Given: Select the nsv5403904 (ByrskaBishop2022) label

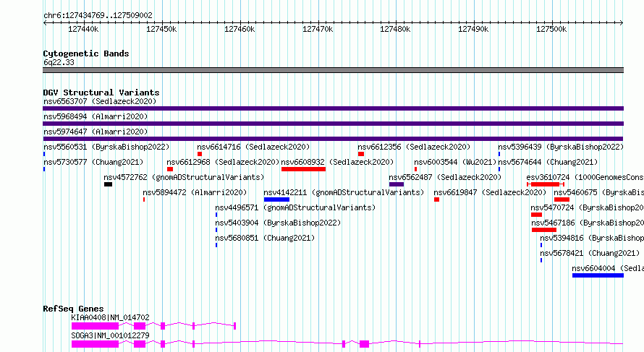Looking at the screenshot, I should 278,223.
